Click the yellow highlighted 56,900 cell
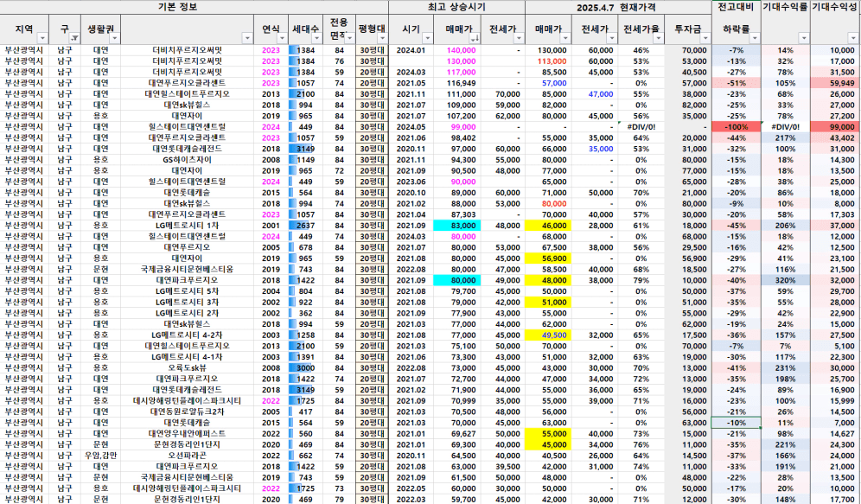 click(549, 258)
